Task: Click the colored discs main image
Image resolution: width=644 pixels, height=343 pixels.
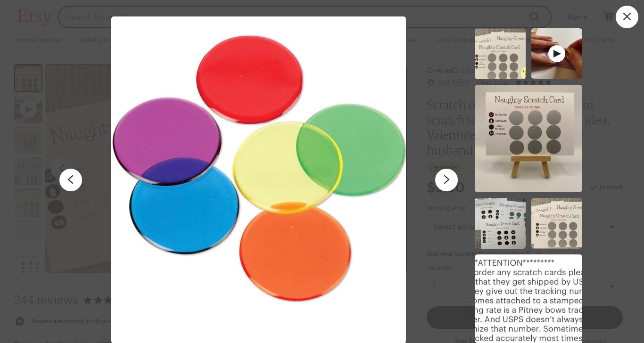Action: (258, 180)
